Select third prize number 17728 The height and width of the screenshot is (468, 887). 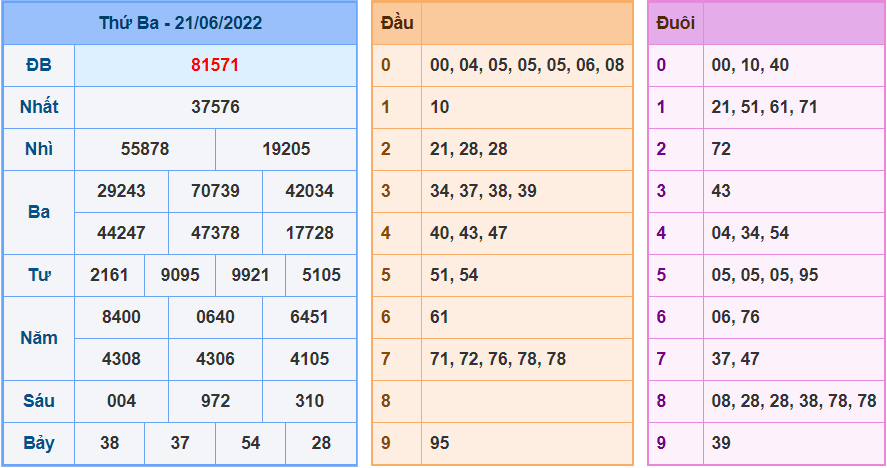coord(309,233)
